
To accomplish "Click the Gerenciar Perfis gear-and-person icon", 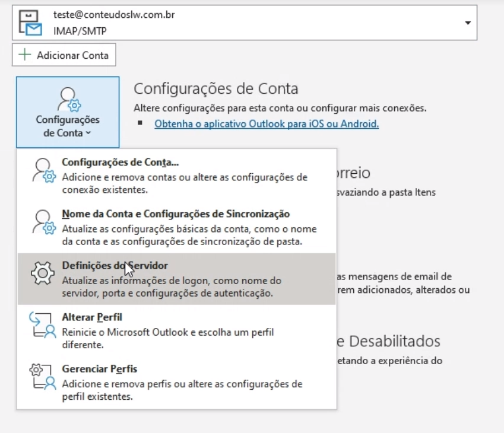I will (42, 376).
